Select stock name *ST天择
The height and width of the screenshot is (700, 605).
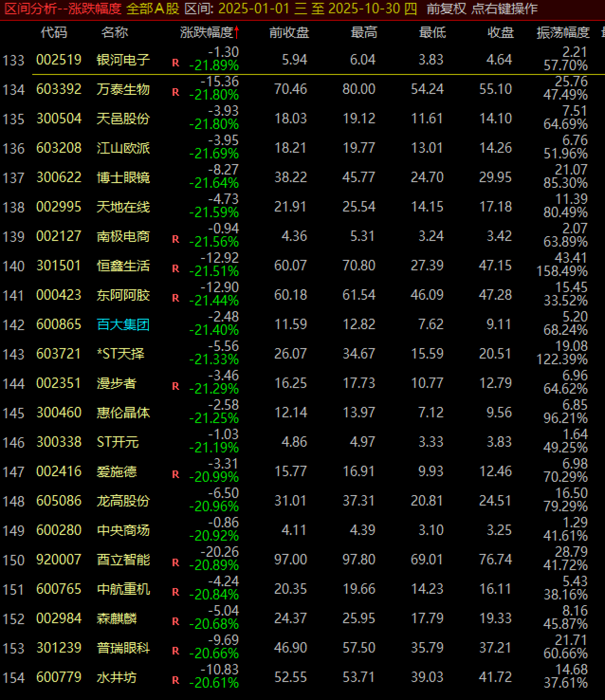(120, 354)
